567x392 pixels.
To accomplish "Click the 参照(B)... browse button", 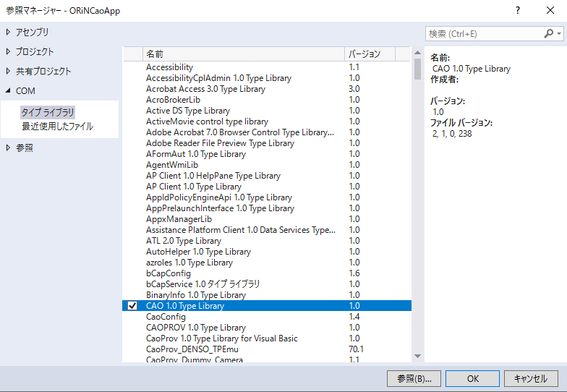I will [414, 379].
